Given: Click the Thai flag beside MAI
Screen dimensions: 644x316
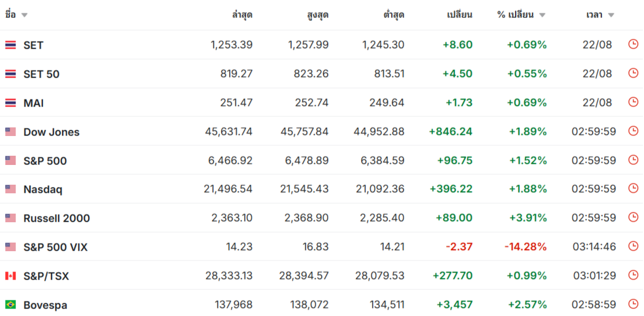Looking at the screenshot, I should coord(10,103).
